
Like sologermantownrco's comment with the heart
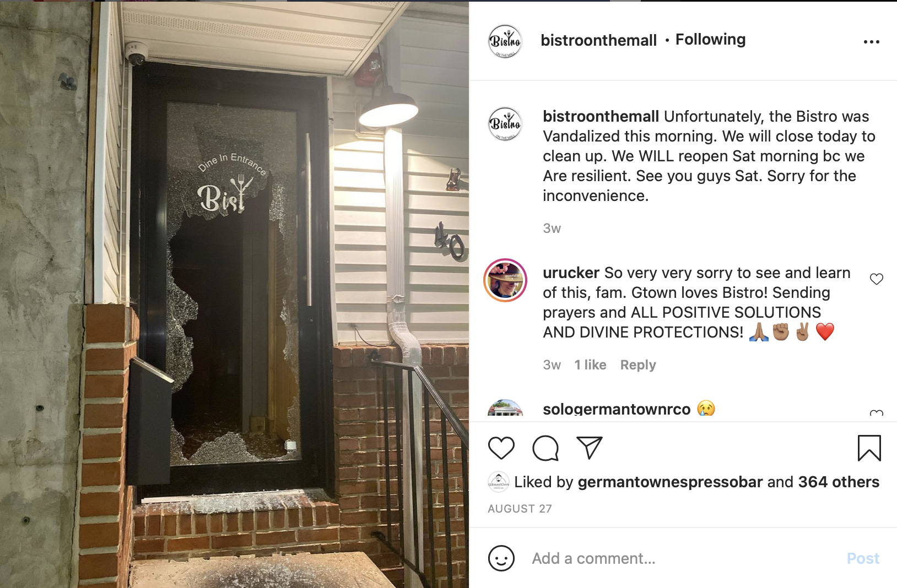[x=876, y=413]
